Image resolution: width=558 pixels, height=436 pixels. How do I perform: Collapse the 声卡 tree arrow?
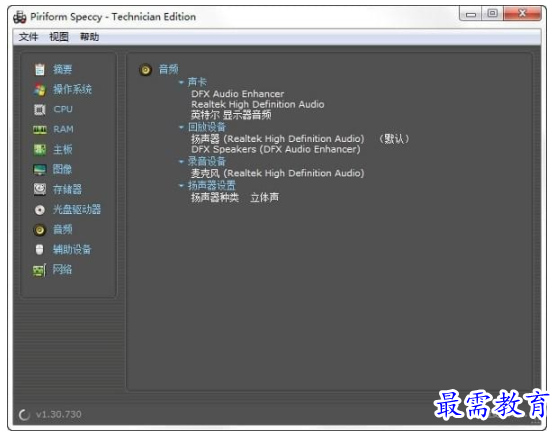[x=181, y=83]
